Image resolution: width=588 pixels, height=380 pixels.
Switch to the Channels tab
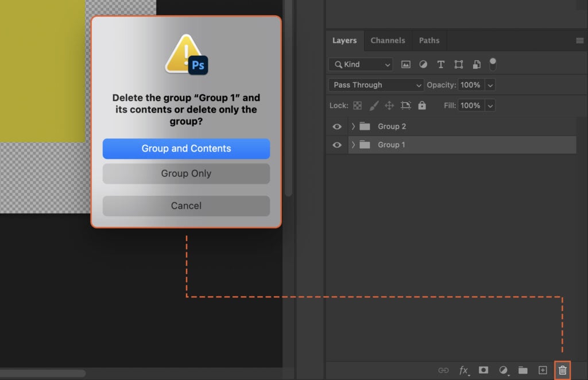[388, 40]
